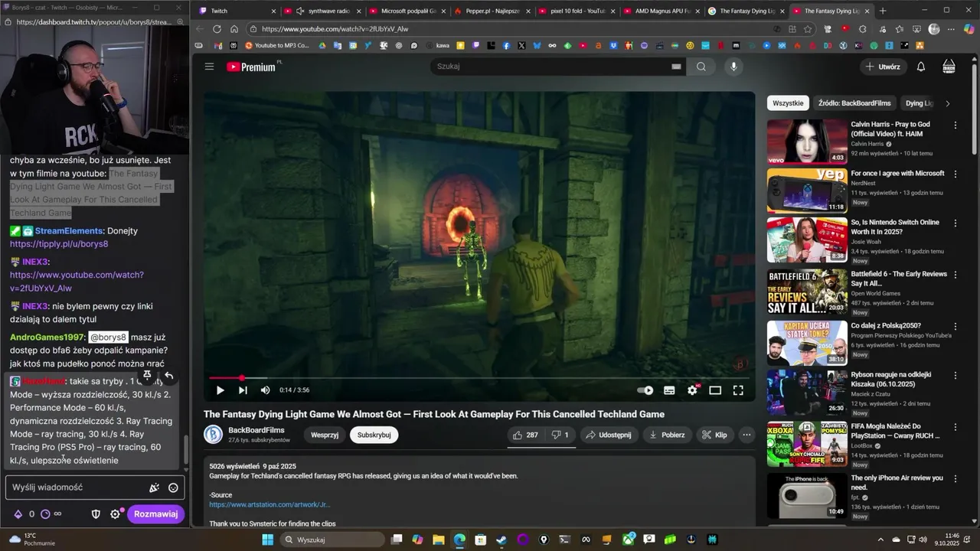Bookmark this page with star icon
The width and height of the screenshot is (980, 551).
[x=808, y=29]
